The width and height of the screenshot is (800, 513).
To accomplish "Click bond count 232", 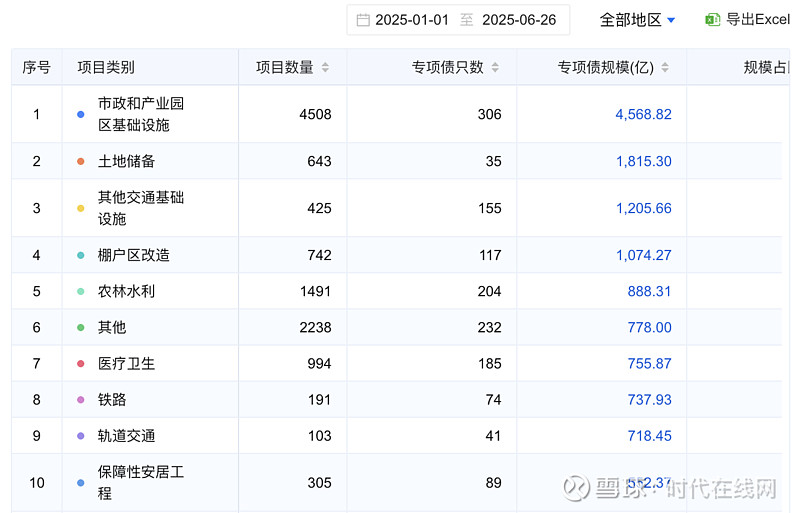I will coord(490,328).
